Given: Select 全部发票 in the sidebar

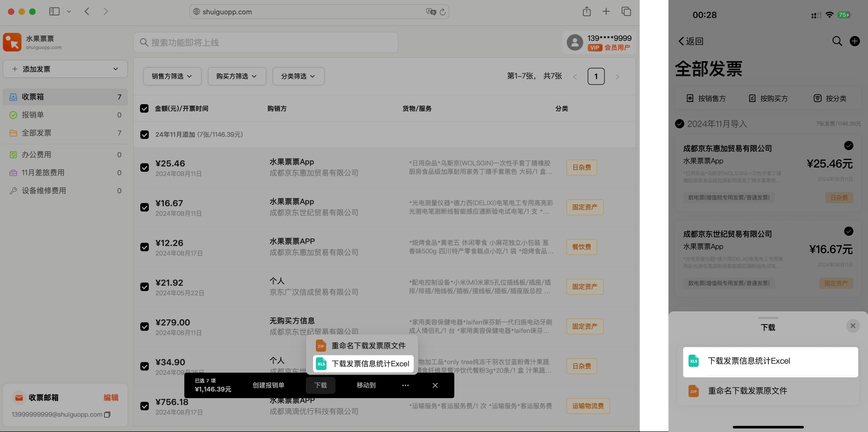Looking at the screenshot, I should click(65, 133).
